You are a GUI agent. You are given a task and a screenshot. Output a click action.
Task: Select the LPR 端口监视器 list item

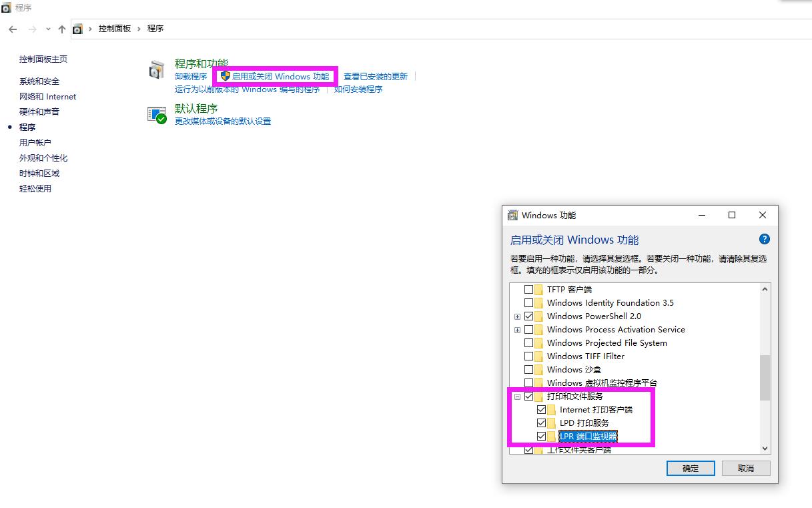[x=588, y=437]
